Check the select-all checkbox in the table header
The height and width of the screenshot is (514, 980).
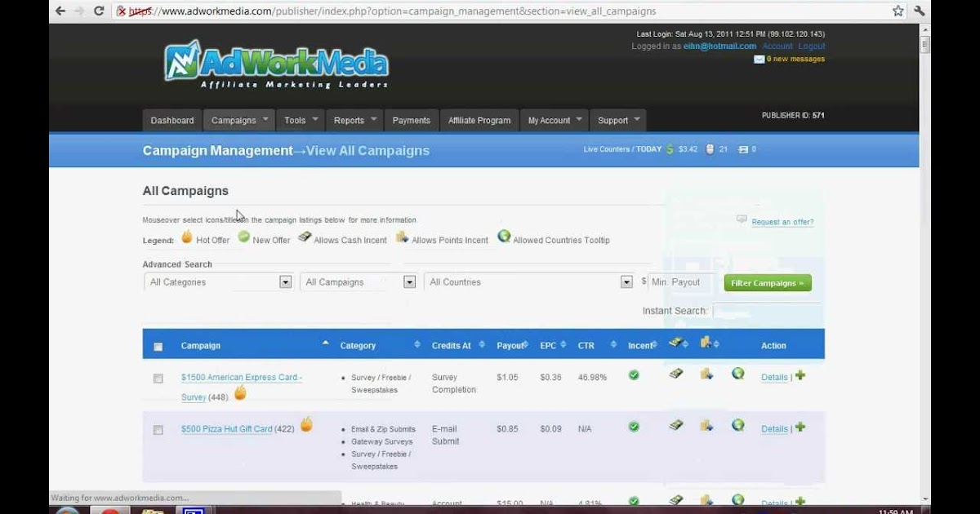(x=158, y=346)
